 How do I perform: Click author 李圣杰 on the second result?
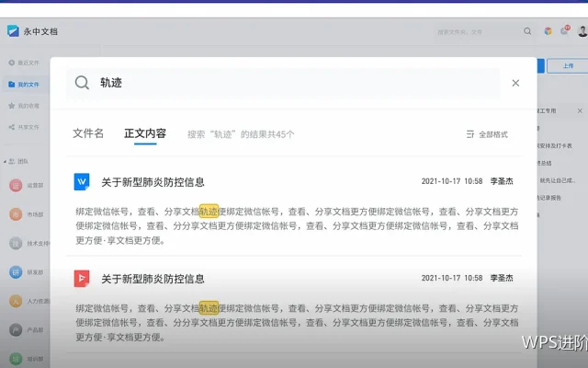(502, 278)
